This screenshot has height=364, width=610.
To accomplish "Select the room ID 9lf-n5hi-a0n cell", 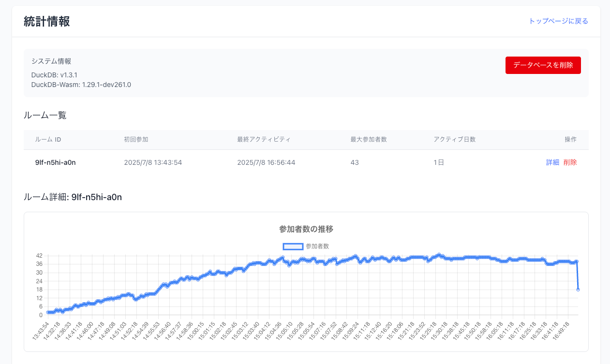I will (55, 162).
